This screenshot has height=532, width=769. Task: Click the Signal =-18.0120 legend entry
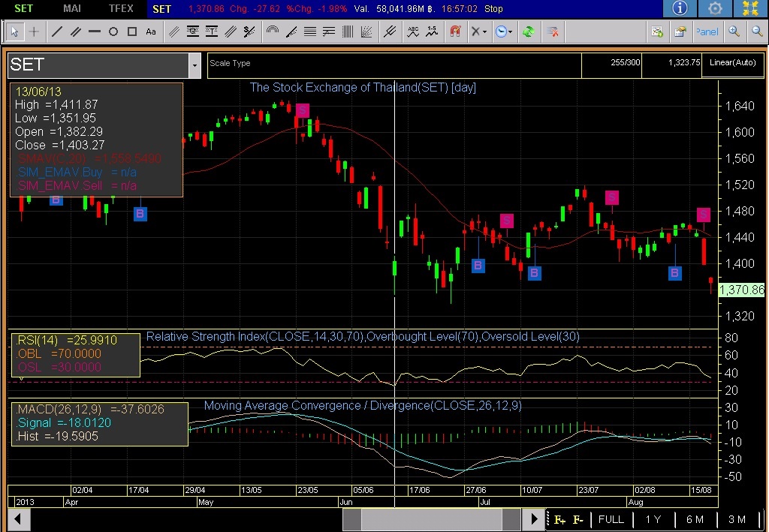(x=63, y=422)
